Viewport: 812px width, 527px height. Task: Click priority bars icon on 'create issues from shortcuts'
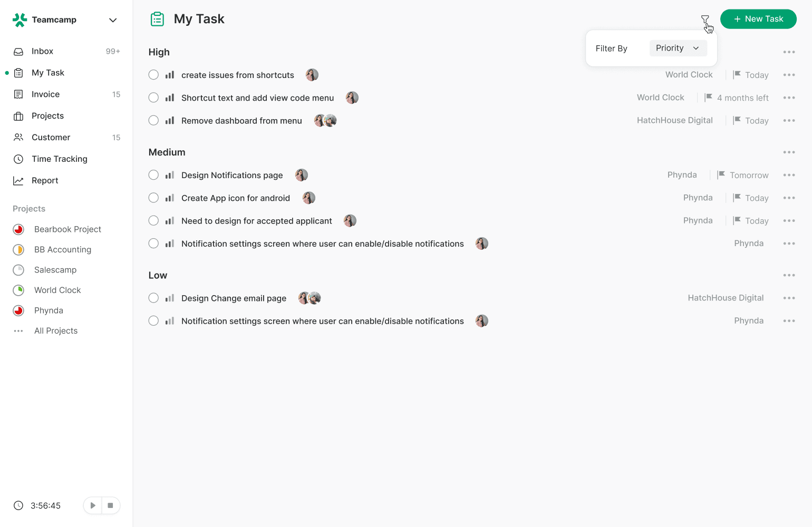click(170, 75)
